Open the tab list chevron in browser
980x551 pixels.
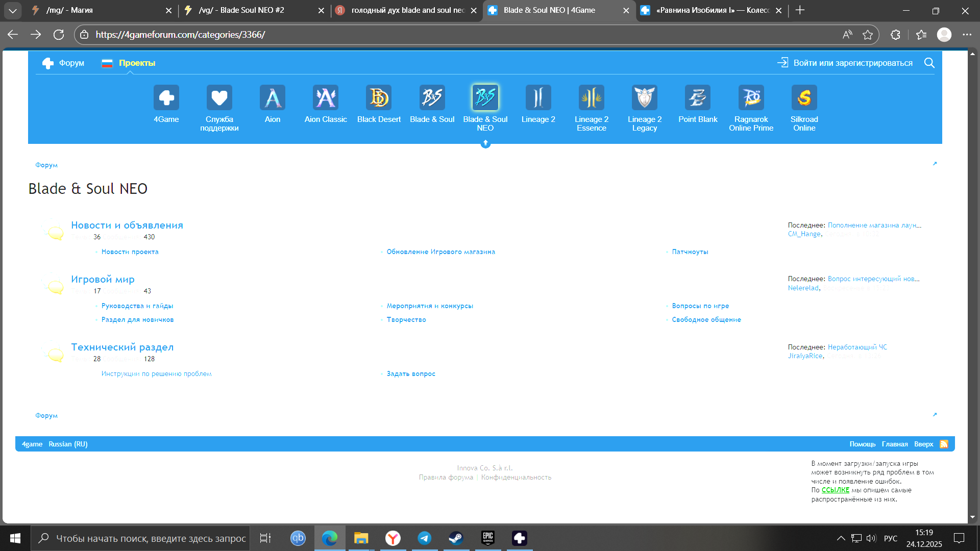coord(12,10)
